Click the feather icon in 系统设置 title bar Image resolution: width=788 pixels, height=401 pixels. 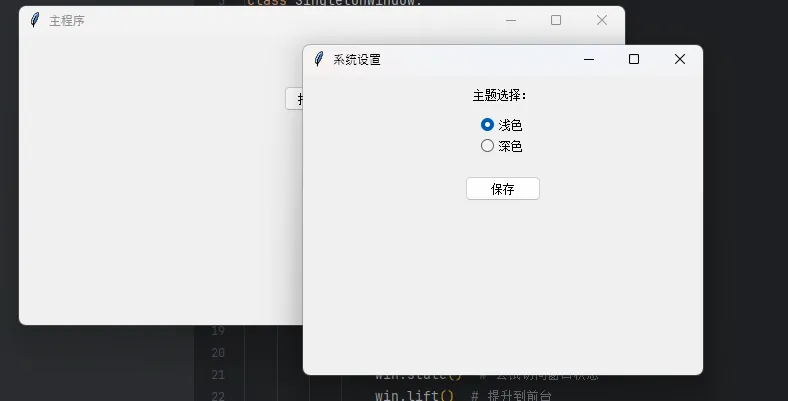coord(319,59)
